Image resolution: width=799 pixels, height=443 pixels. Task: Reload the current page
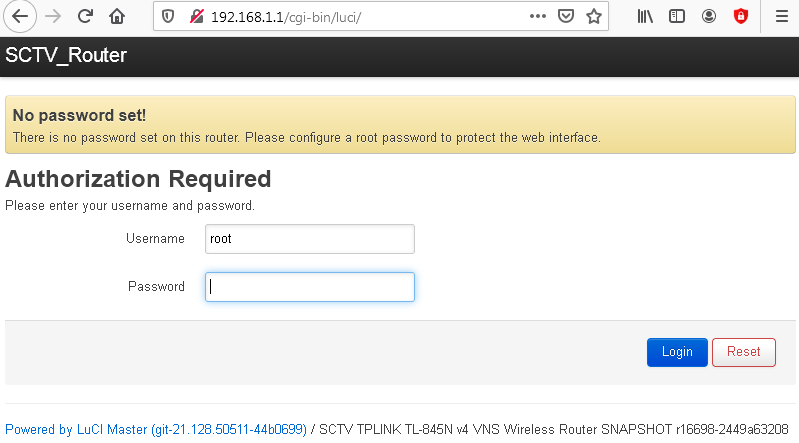click(x=85, y=17)
